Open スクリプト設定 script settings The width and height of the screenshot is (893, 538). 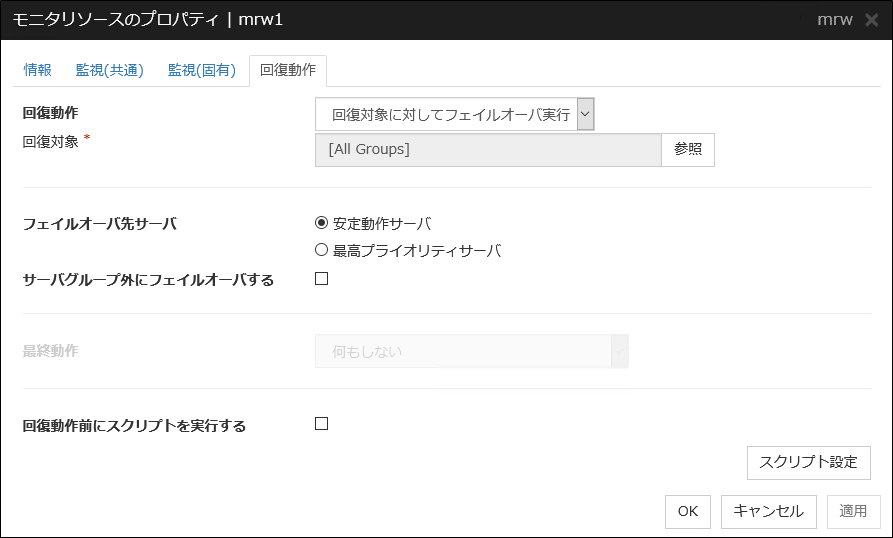coord(808,462)
